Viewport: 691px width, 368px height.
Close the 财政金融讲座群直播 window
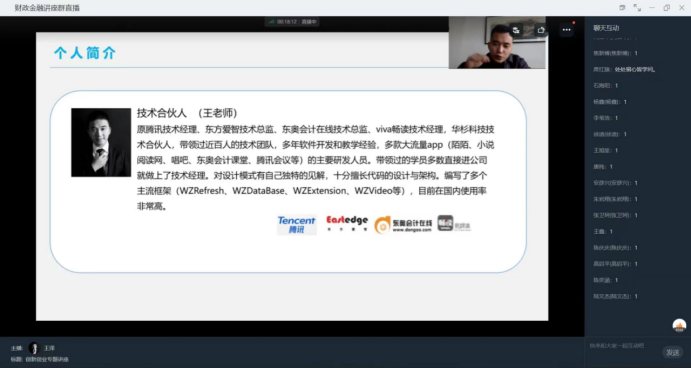(681, 7)
